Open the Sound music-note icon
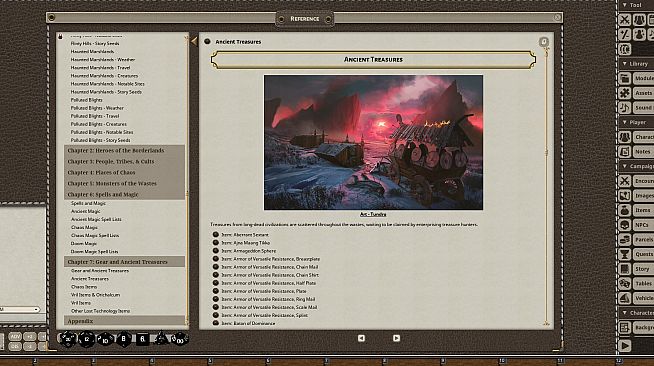Image resolution: width=654 pixels, height=366 pixels. tap(625, 108)
